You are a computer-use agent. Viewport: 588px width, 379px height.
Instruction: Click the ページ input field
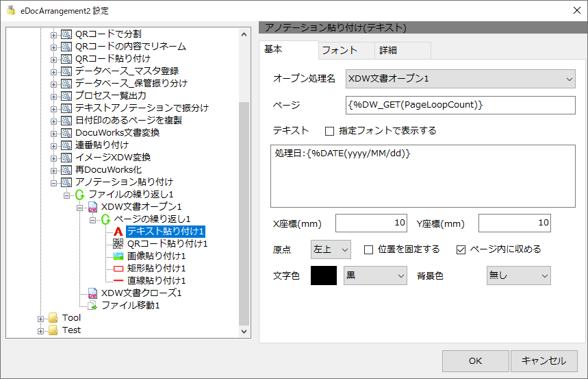(x=461, y=105)
